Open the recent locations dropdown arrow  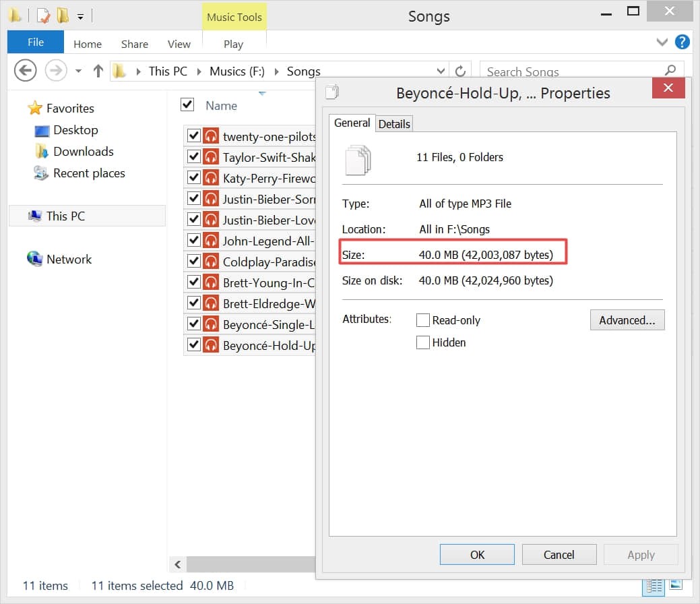click(x=78, y=71)
